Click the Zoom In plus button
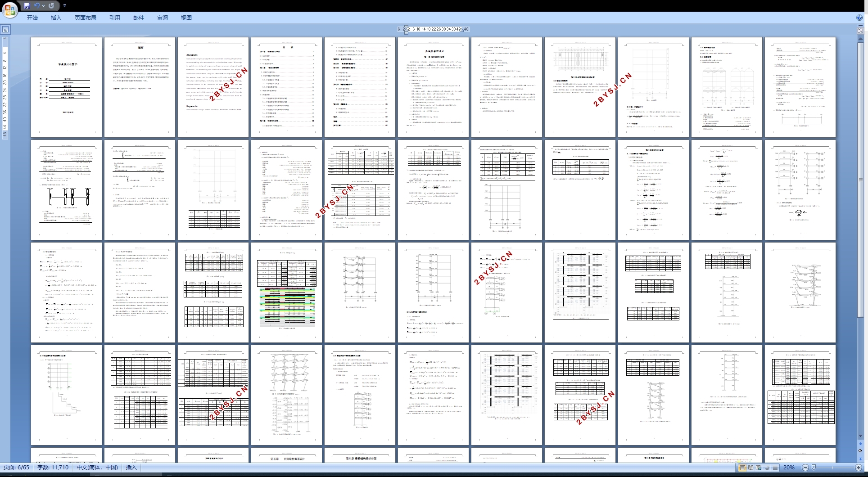 [859, 468]
